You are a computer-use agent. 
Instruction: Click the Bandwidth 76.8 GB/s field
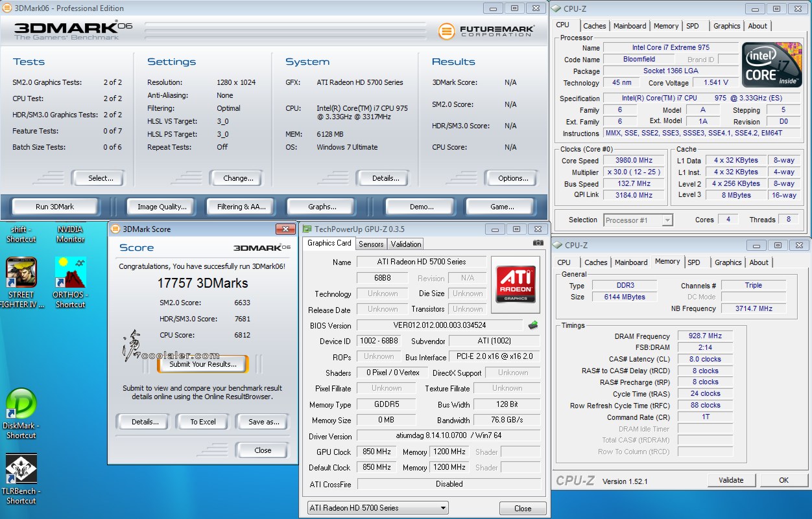[507, 420]
